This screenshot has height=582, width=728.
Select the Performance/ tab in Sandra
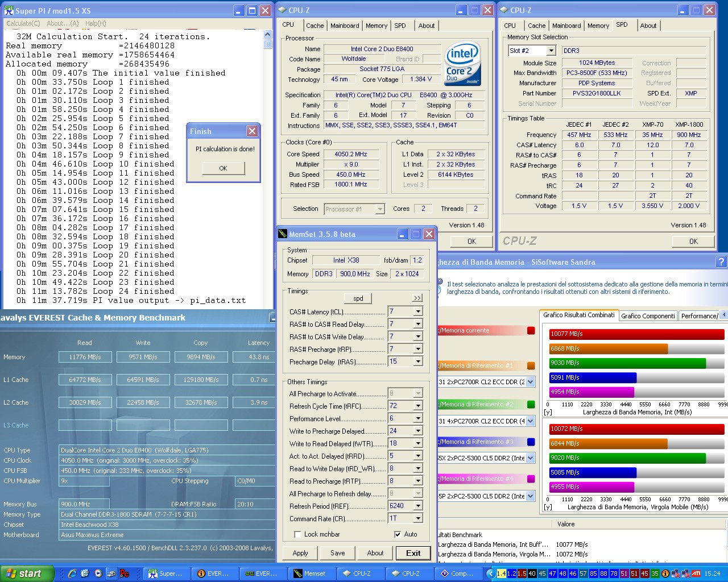699,316
